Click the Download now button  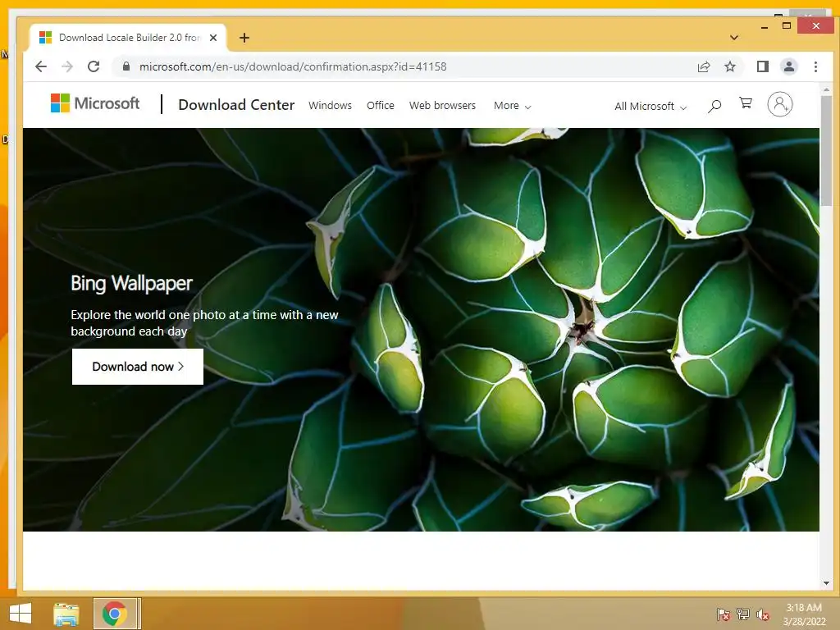pyautogui.click(x=138, y=367)
